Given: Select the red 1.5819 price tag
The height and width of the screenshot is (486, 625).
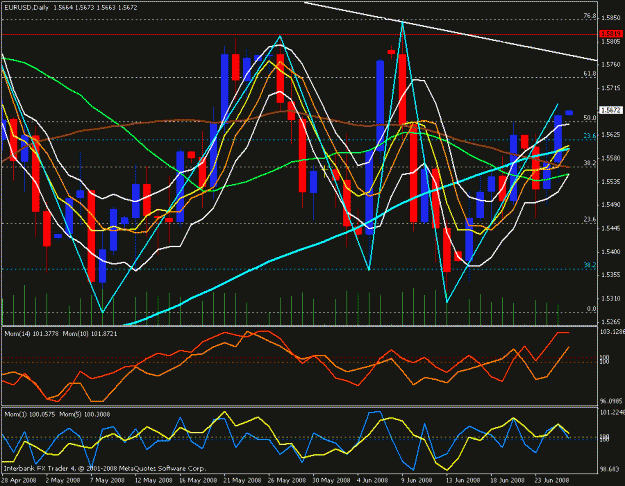Looking at the screenshot, I should coord(611,34).
